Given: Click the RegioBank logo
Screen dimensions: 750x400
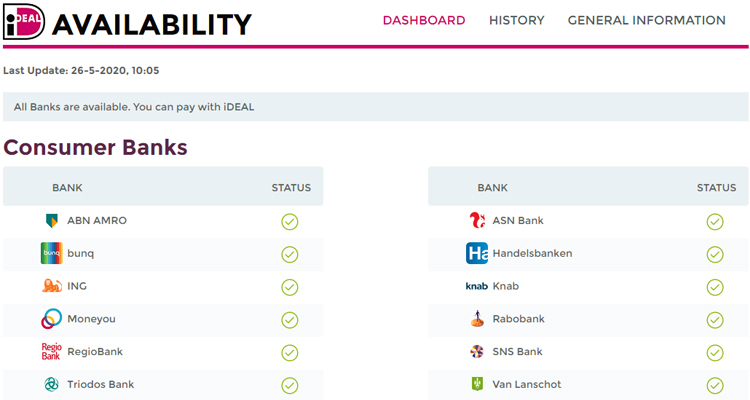Looking at the screenshot, I should pos(52,351).
